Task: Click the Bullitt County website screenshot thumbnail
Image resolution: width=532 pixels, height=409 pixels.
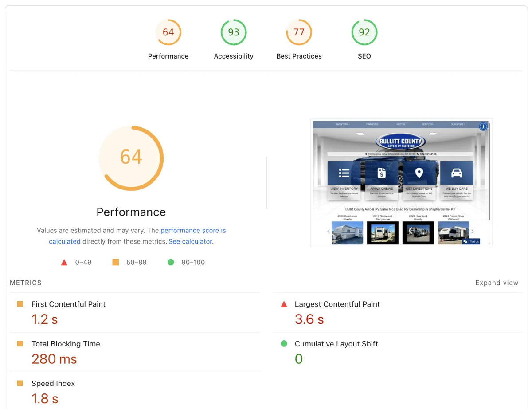Action: (x=401, y=182)
